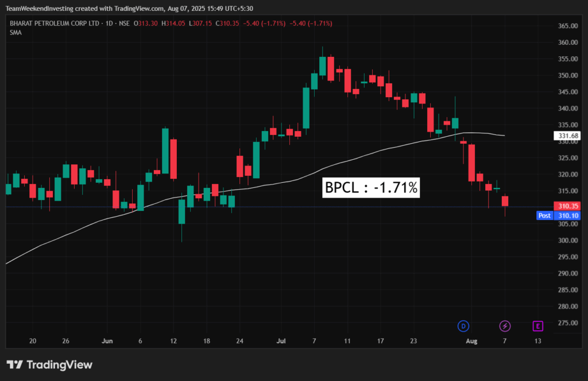Screen dimensions: 588x381
Task: Click the last price label 310.35
Action: (567, 206)
